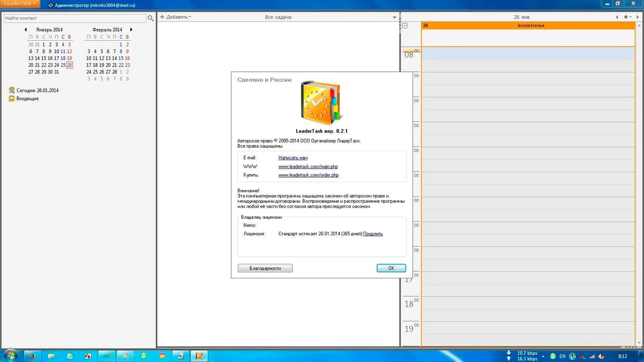Viewport: 644px width, 362px height.
Task: Select the 19:00 time slot in calendar
Action: [528, 328]
